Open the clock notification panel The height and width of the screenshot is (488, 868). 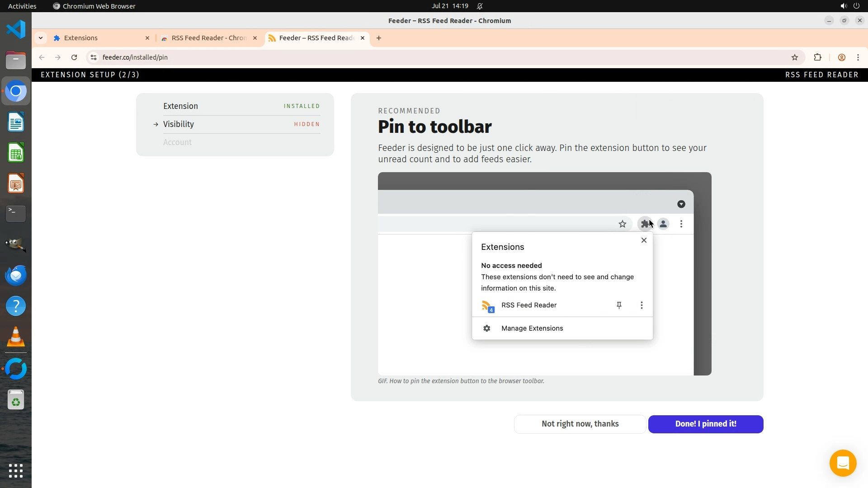coord(450,6)
